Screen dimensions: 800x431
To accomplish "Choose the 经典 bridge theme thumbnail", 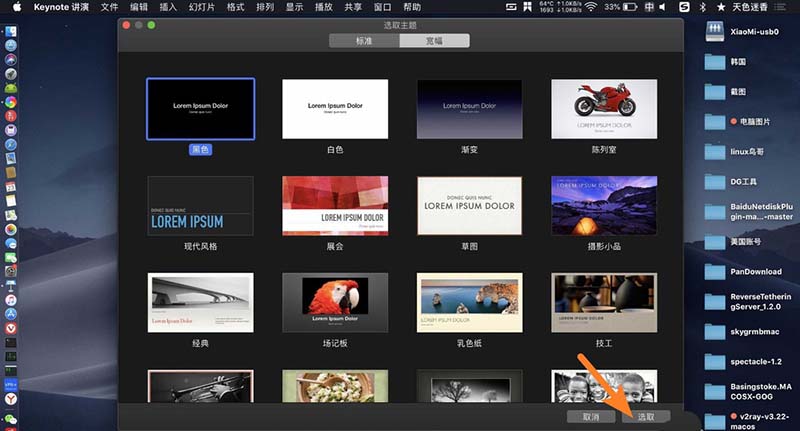I will [201, 302].
